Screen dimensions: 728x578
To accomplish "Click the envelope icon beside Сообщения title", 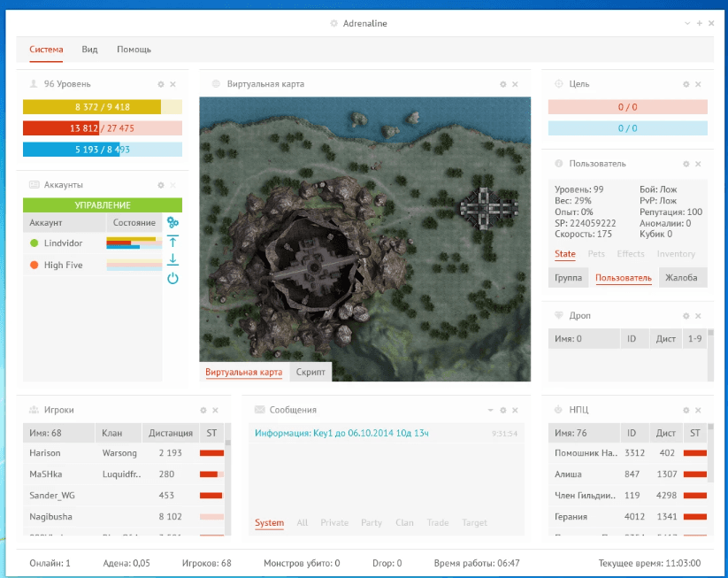I will 259,409.
